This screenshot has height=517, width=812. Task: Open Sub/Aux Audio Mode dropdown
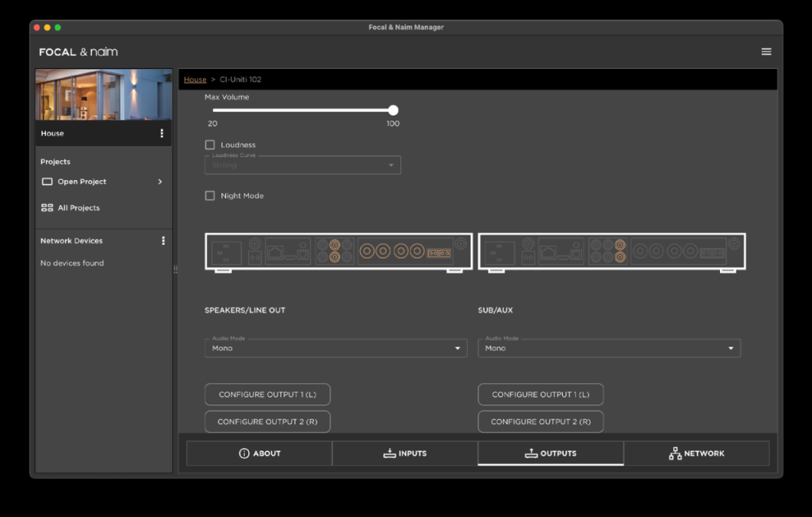(609, 348)
